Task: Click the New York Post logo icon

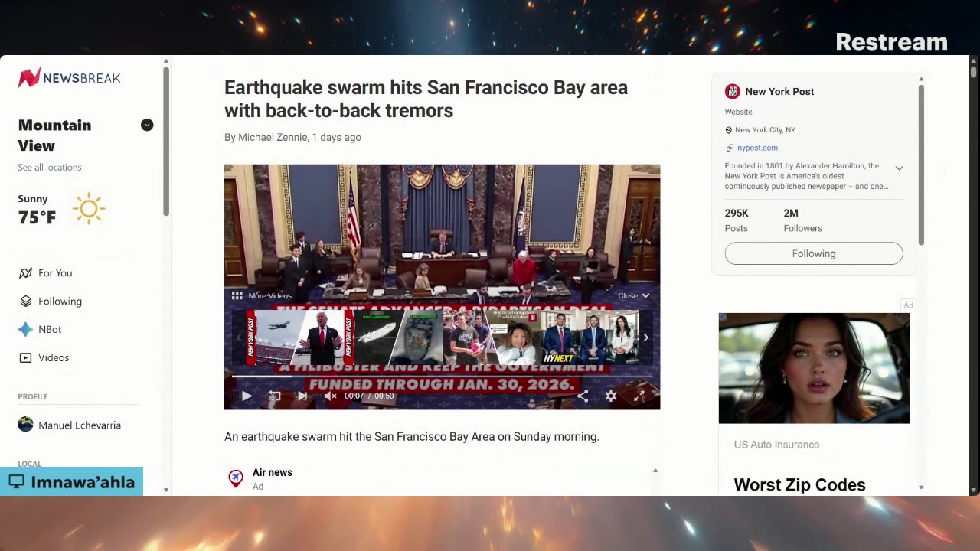Action: tap(733, 91)
